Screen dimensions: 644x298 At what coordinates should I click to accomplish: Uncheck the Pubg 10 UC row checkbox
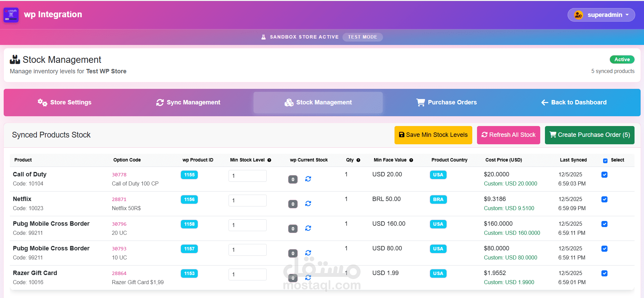604,249
